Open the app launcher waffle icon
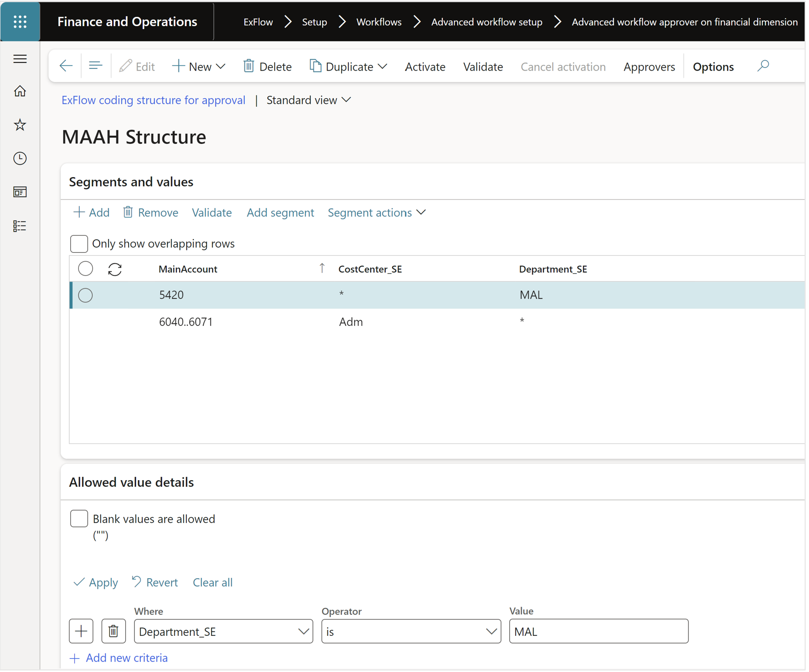809x672 pixels. coord(20,21)
